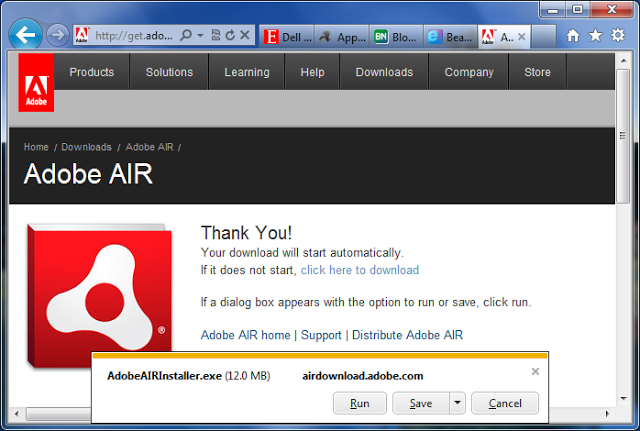Go to the Home page icon

[x=573, y=36]
